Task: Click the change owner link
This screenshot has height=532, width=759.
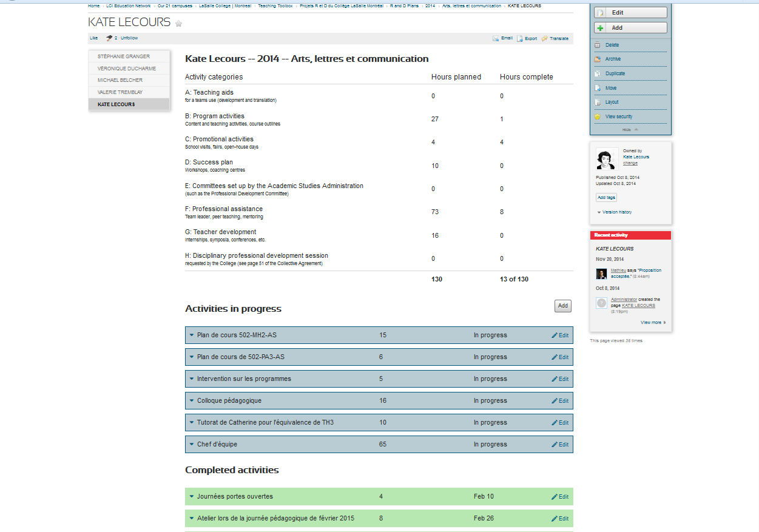Action: point(630,163)
